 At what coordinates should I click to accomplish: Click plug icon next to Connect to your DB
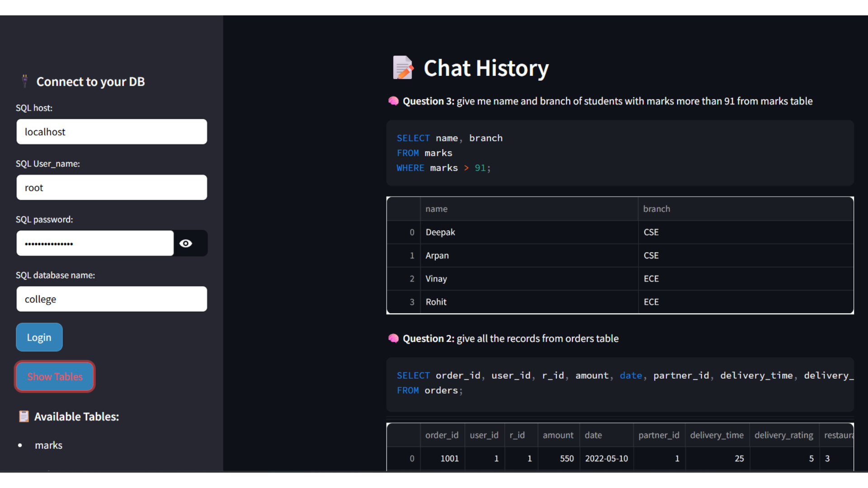point(25,81)
